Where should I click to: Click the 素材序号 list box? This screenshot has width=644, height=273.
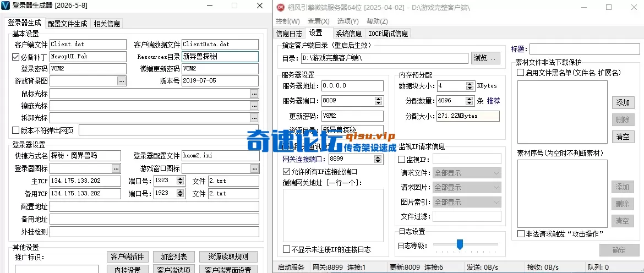563,193
